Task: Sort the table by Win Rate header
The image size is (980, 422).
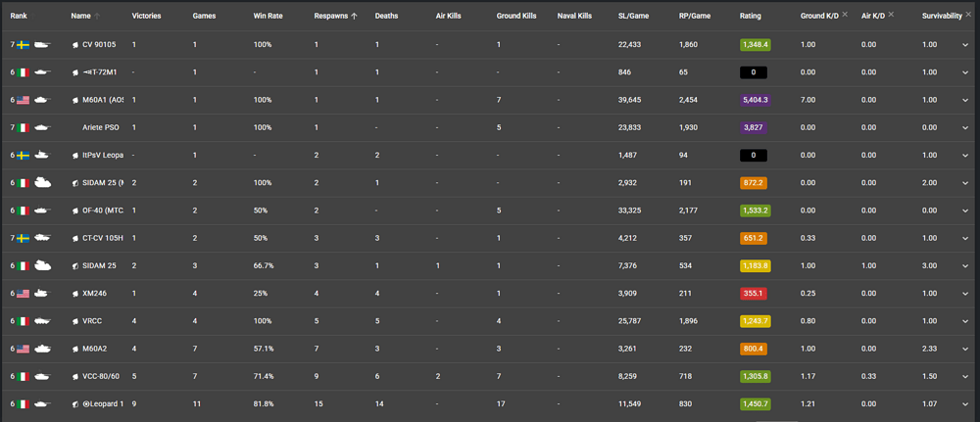Action: [x=269, y=17]
